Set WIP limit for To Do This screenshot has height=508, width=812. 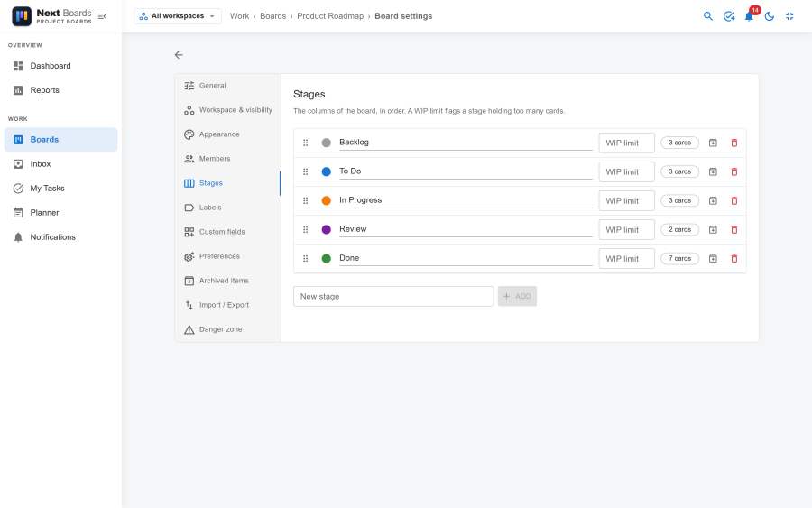[x=627, y=172]
